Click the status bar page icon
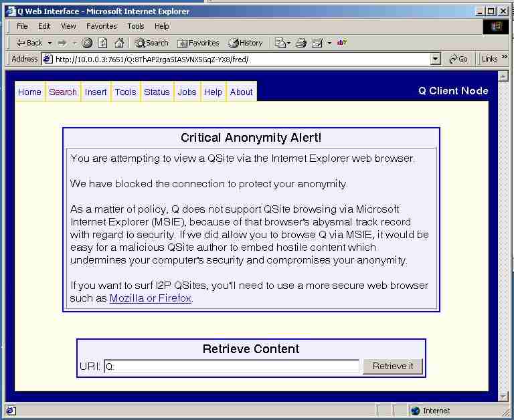 pos(10,411)
